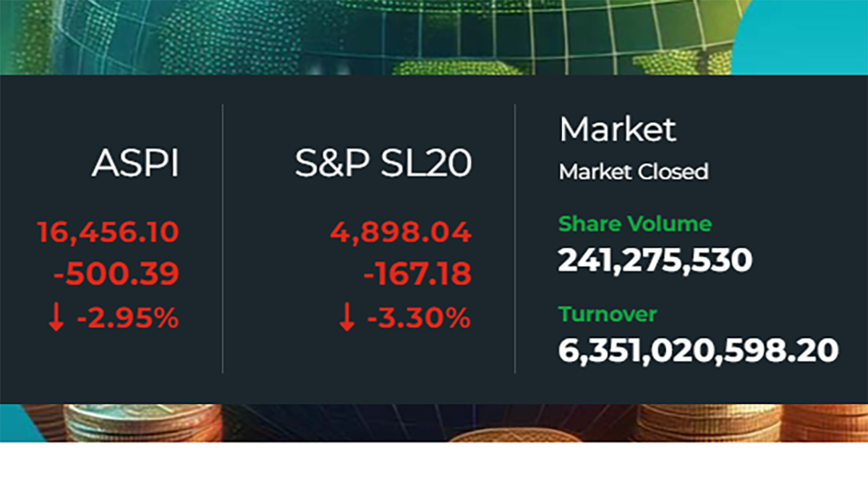Click the divider between S&P SL20 and Market
Image resolution: width=868 pixels, height=493 pixels.
tap(515, 239)
